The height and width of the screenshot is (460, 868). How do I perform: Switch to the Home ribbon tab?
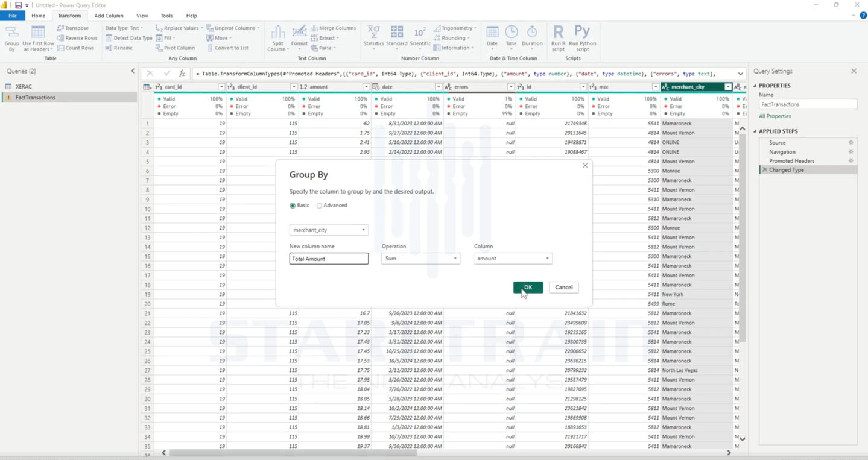click(38, 16)
